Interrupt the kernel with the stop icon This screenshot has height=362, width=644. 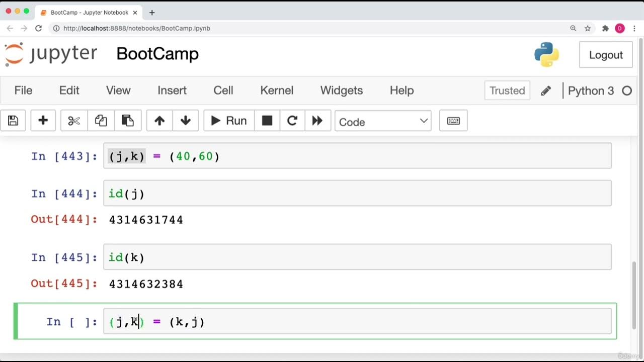267,121
